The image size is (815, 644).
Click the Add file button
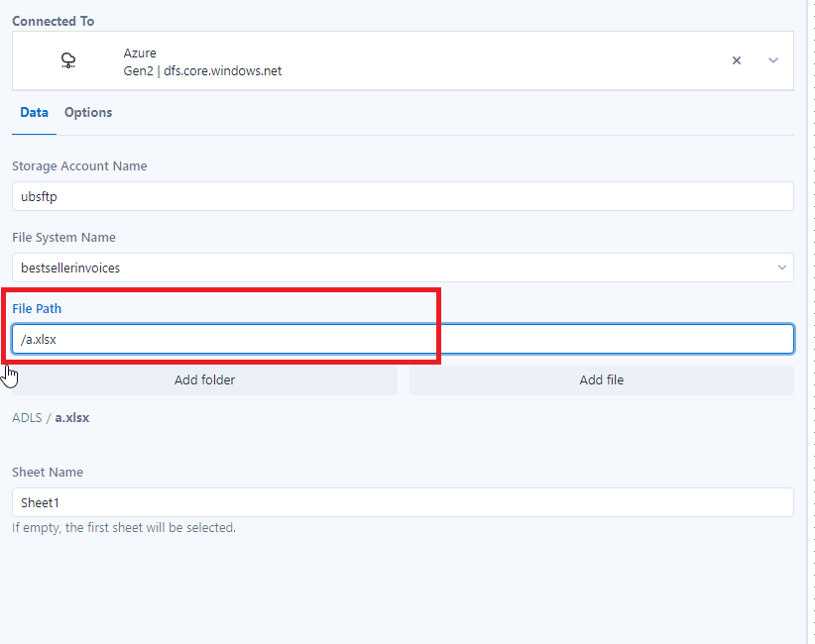pyautogui.click(x=602, y=379)
